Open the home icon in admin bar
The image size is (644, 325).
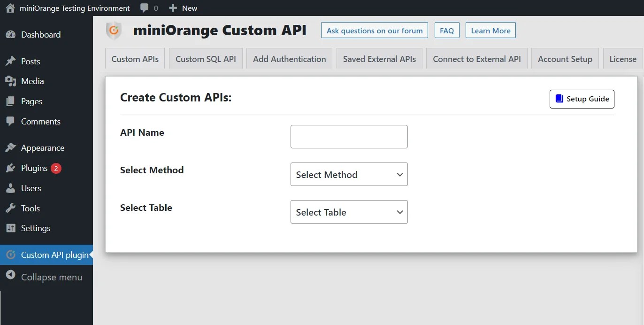(10, 8)
